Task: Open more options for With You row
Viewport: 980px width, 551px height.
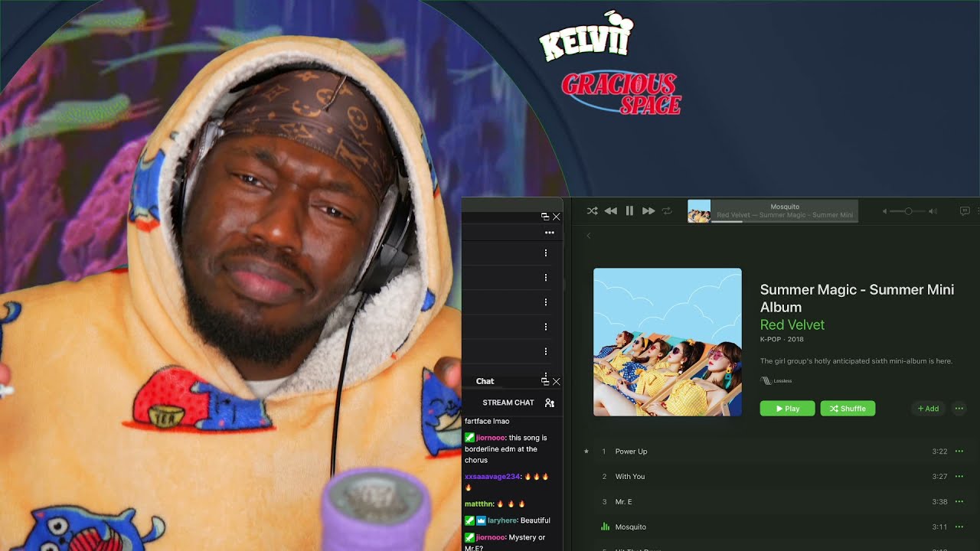Action: point(959,477)
